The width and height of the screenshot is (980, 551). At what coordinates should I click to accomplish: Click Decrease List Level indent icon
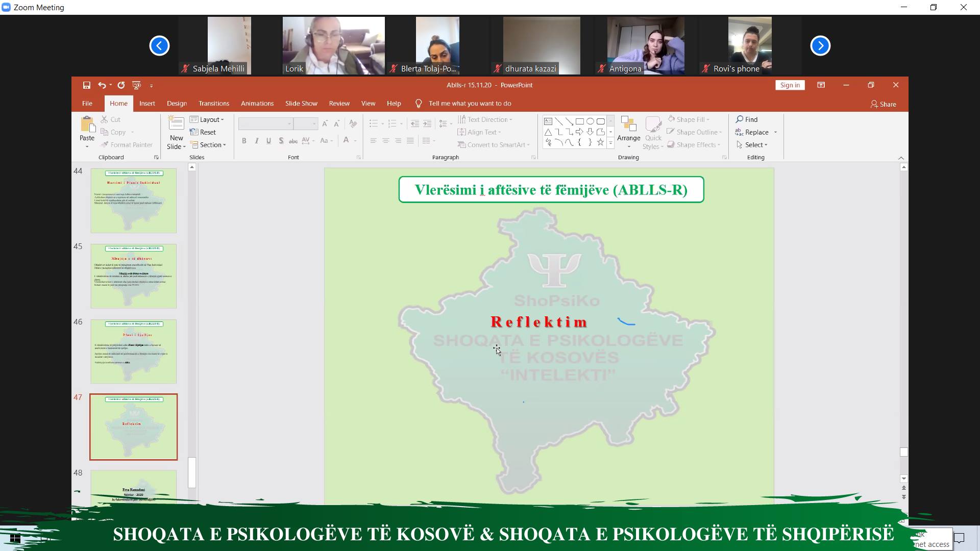coord(414,123)
